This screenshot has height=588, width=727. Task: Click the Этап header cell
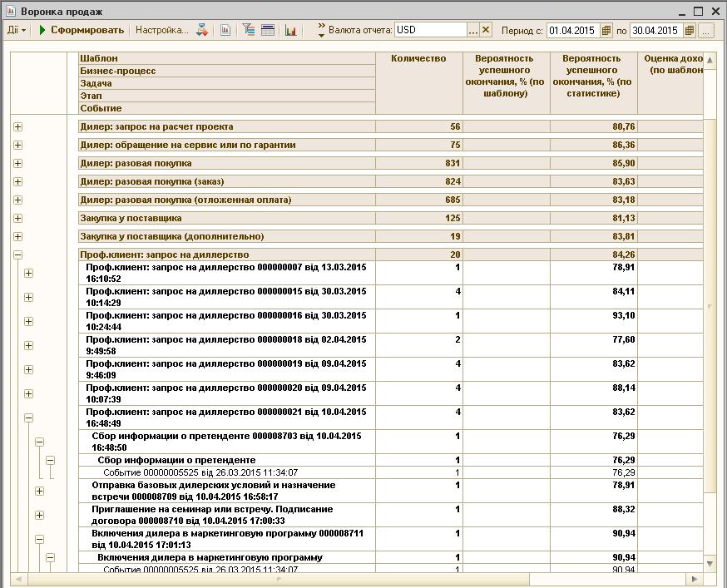tap(227, 96)
